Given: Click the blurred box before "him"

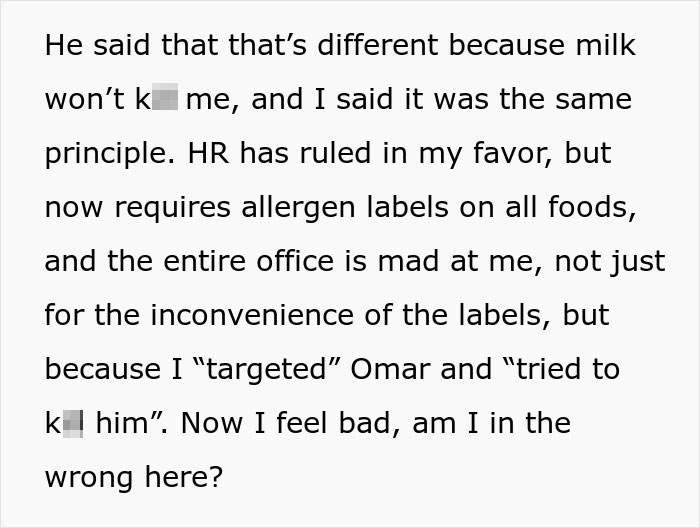Looking at the screenshot, I should tap(73, 423).
